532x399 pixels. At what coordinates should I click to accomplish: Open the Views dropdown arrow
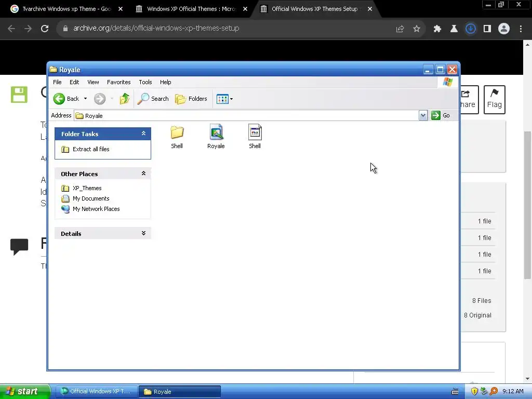(x=231, y=99)
